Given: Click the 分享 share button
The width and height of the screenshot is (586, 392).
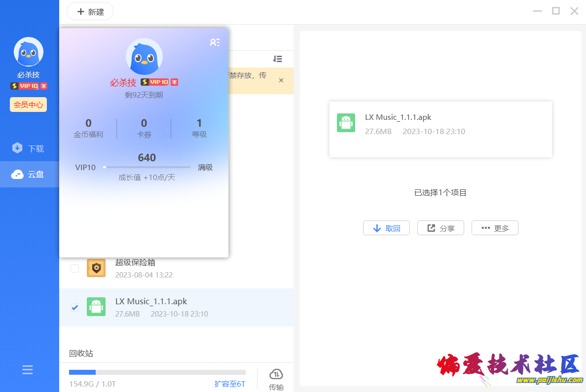Looking at the screenshot, I should [x=440, y=228].
